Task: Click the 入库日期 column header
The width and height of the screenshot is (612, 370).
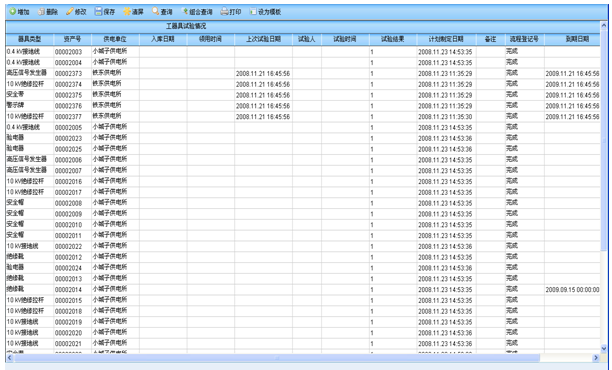Action: pos(163,39)
